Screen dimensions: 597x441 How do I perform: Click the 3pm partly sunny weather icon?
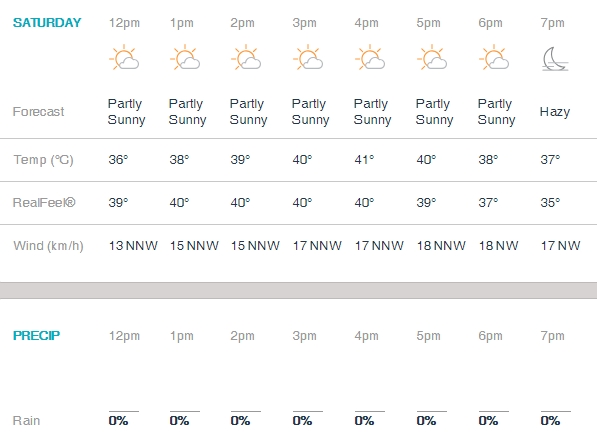point(308,58)
